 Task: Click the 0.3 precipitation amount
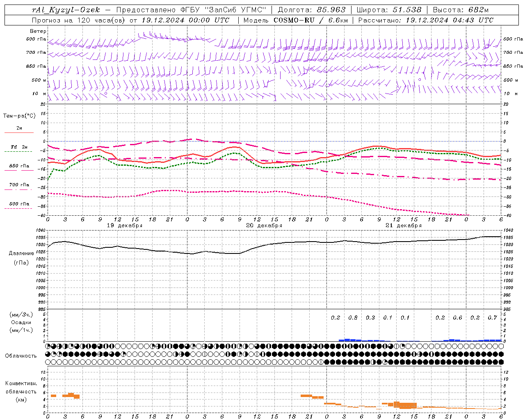pyautogui.click(x=370, y=317)
